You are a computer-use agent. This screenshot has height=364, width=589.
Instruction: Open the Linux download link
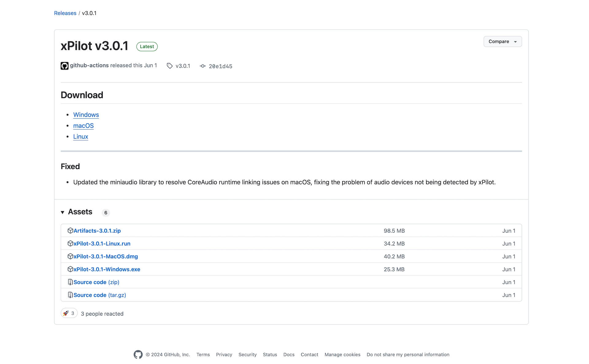(80, 137)
